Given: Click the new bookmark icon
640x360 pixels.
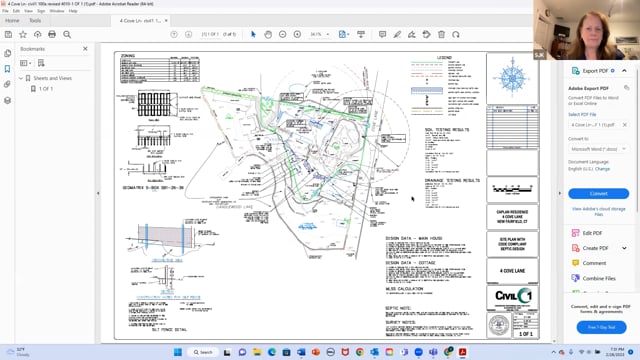Looking at the screenshot, I should click(x=41, y=63).
